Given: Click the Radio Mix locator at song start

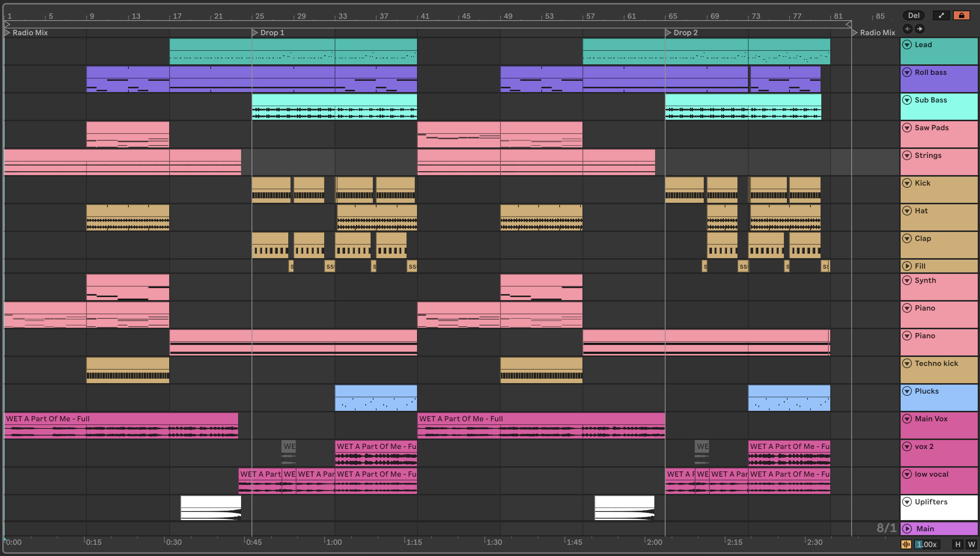Looking at the screenshot, I should [7, 33].
